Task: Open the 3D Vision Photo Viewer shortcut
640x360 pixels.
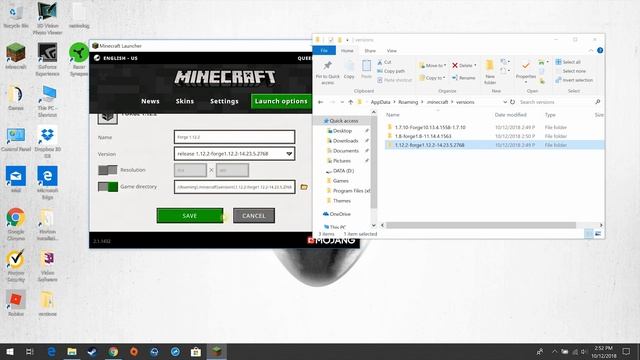Action: coord(47,18)
